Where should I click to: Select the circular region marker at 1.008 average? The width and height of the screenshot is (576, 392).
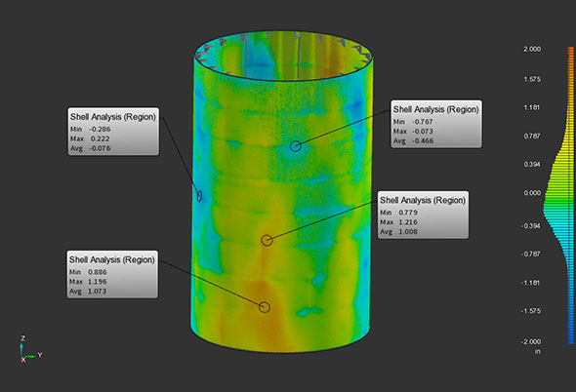[267, 241]
